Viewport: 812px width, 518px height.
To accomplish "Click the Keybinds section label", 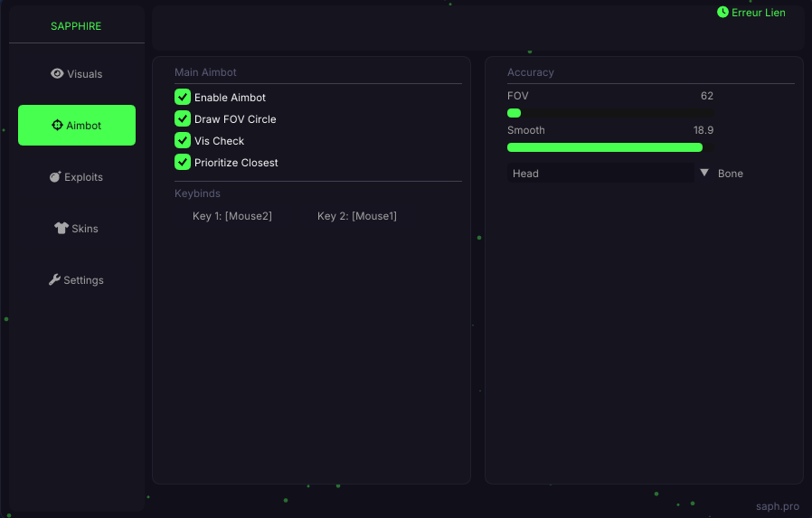I will pos(197,193).
